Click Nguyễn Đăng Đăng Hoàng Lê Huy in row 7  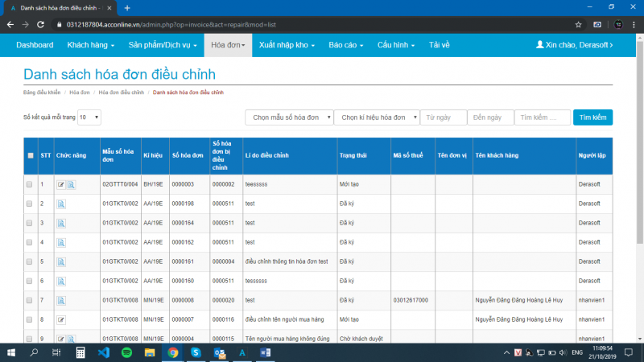[518, 300]
